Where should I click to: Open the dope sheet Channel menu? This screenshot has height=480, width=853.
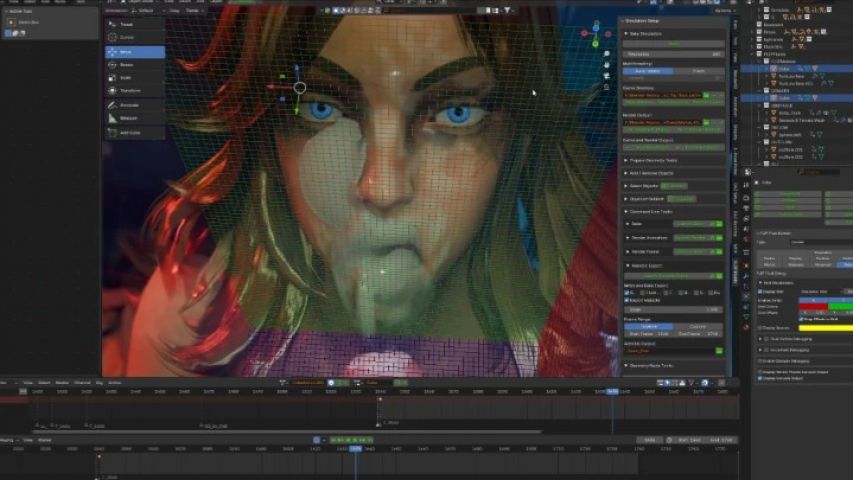click(82, 383)
